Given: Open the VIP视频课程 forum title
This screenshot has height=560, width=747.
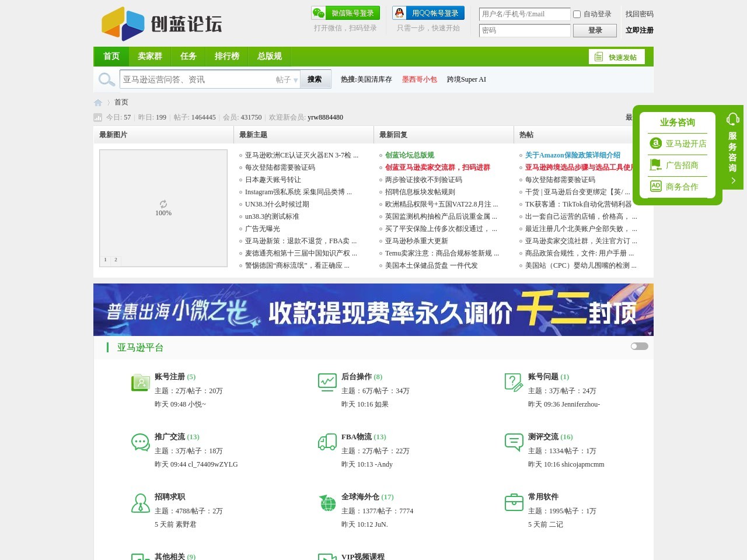Looking at the screenshot, I should [x=363, y=556].
